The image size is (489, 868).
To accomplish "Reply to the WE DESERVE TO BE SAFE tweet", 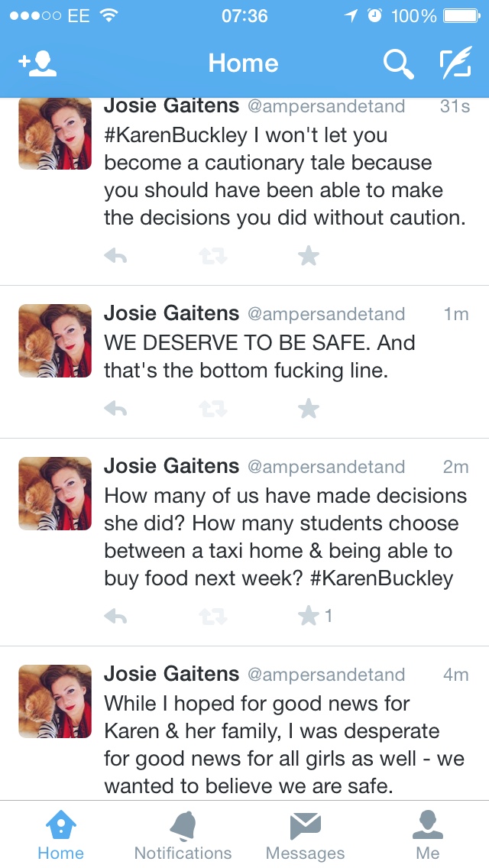I will pyautogui.click(x=115, y=410).
